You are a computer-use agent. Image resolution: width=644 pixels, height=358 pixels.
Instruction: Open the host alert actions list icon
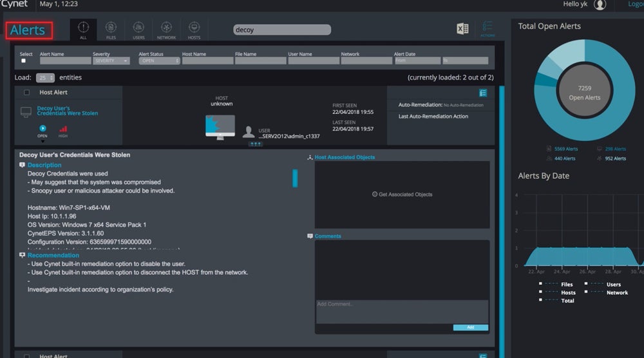(x=483, y=93)
